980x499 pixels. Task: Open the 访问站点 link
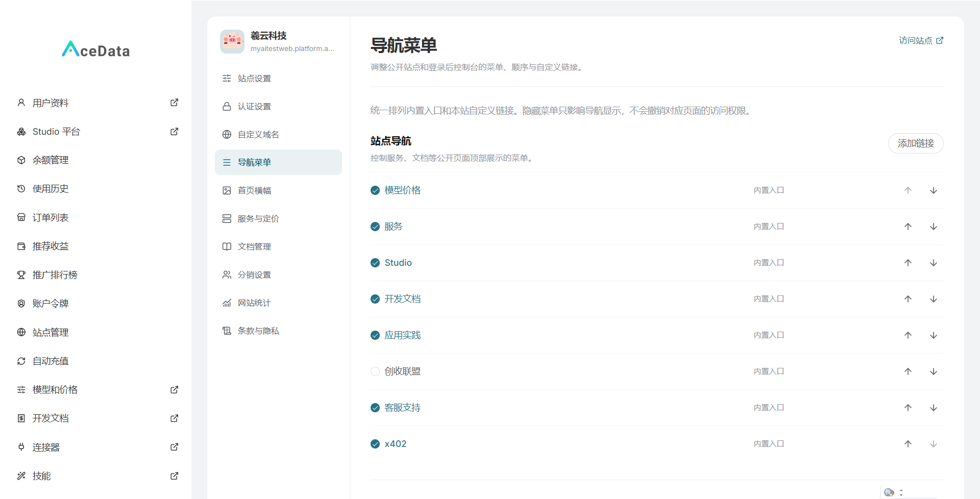tap(921, 40)
